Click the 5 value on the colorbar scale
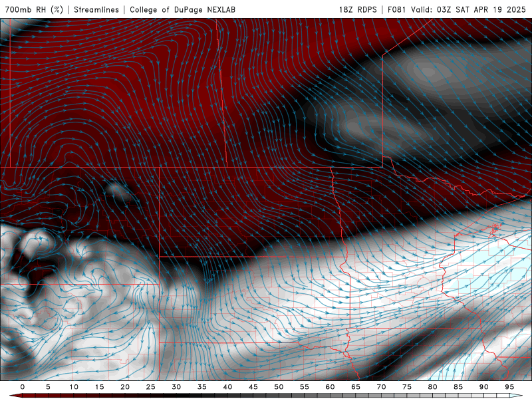Screen dimensions: 532x399 pos(48,387)
